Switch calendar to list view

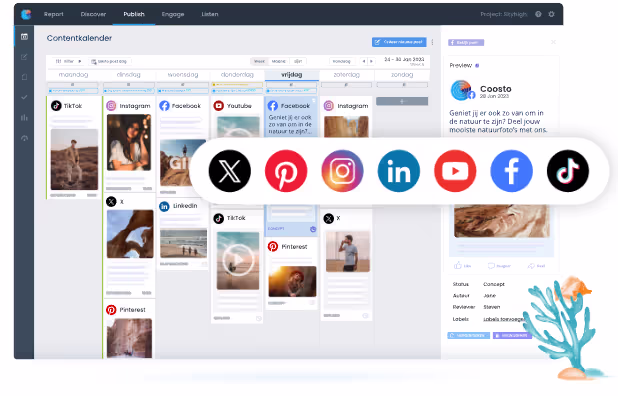[298, 61]
